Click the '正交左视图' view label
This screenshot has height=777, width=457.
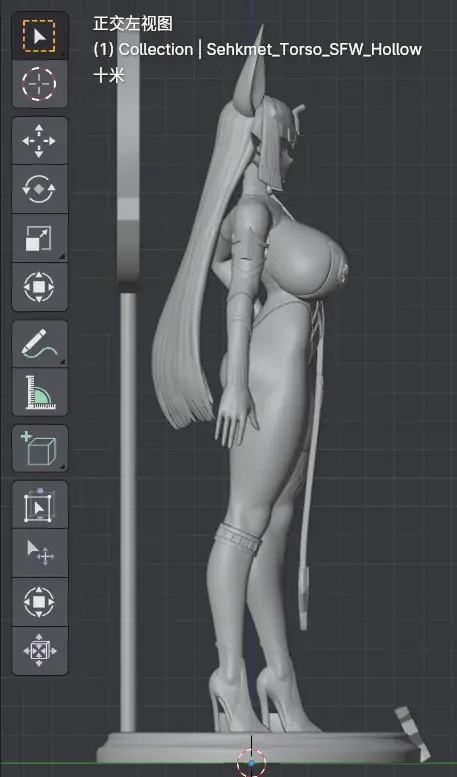tap(133, 23)
